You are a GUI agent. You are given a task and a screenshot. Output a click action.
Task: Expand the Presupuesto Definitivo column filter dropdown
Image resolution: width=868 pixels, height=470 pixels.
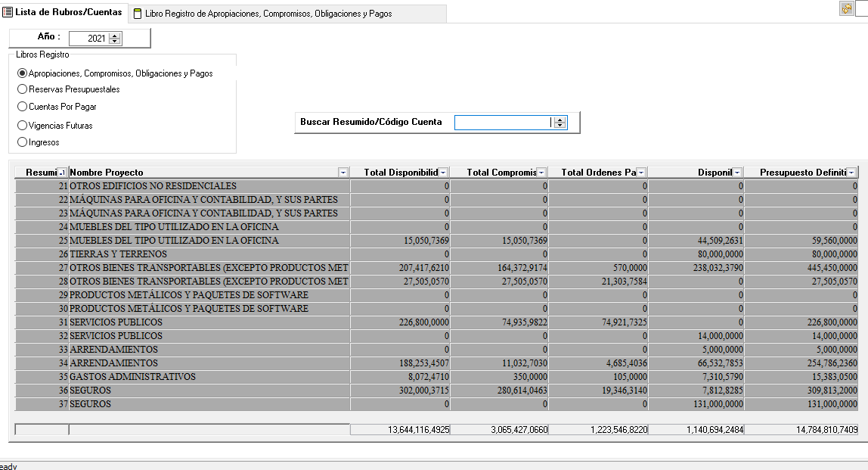pyautogui.click(x=851, y=173)
